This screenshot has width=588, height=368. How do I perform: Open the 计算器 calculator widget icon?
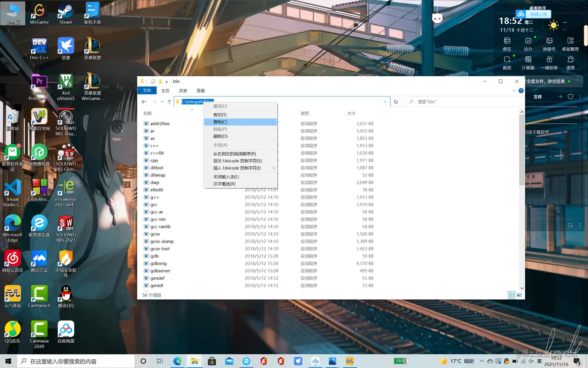[528, 63]
